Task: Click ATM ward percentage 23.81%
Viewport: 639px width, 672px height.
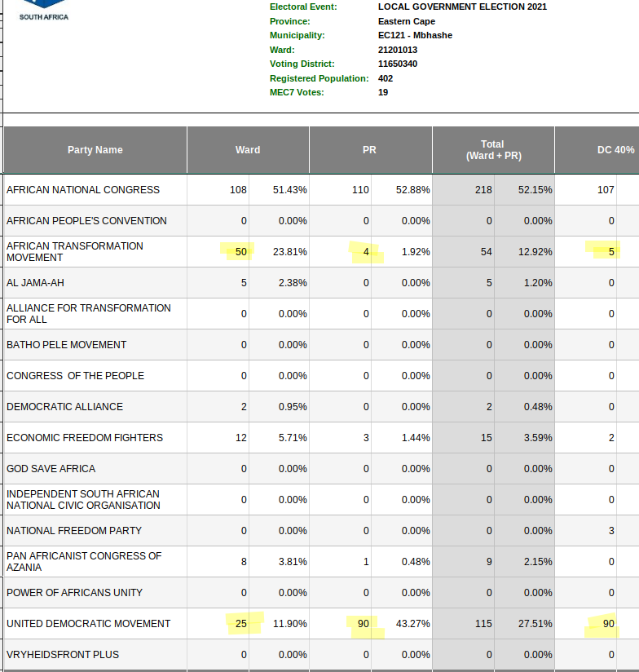Action: coord(290,251)
